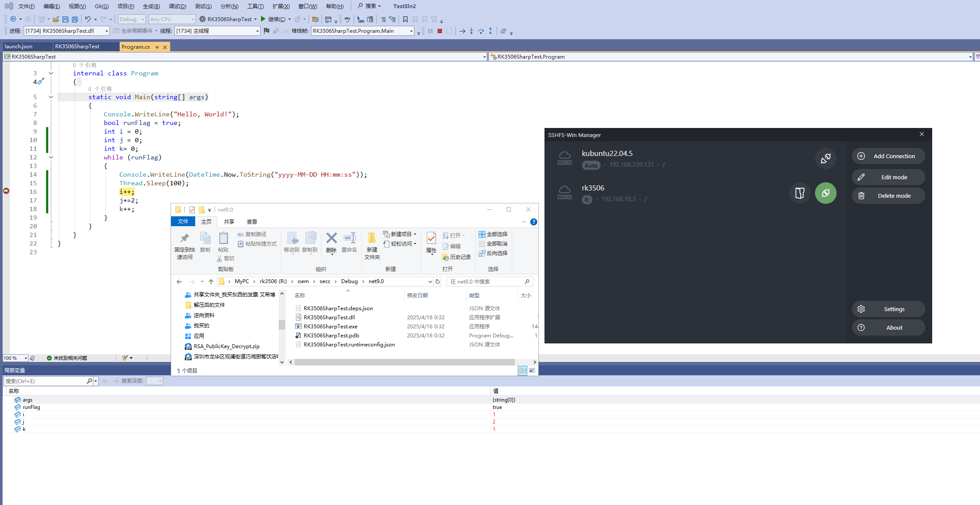Open the 生成(B) Build menu
This screenshot has width=980, height=505.
click(x=152, y=6)
